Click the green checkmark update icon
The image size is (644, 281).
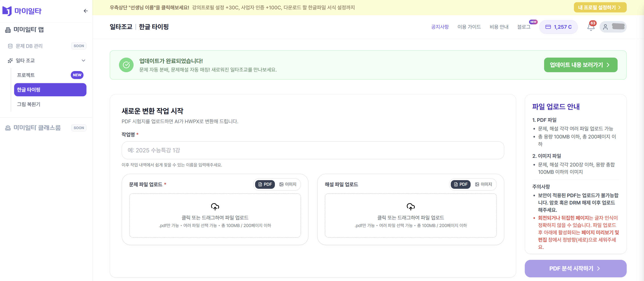tap(126, 65)
